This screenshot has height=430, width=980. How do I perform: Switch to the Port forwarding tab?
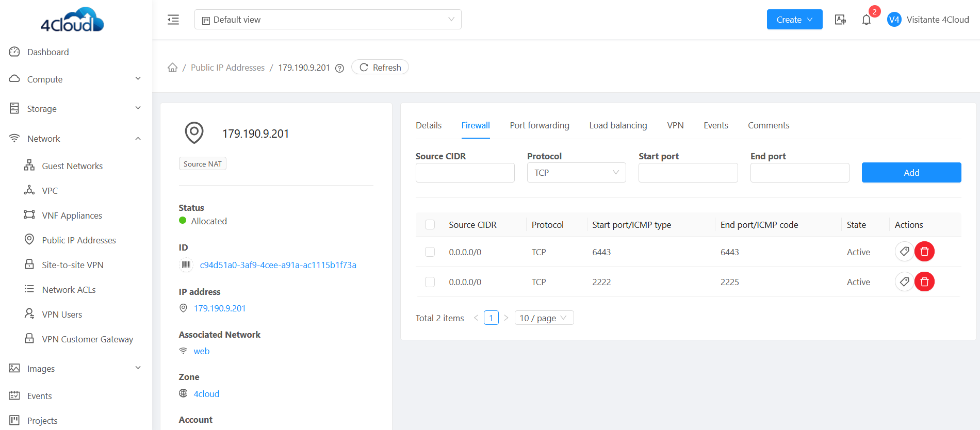pos(540,125)
